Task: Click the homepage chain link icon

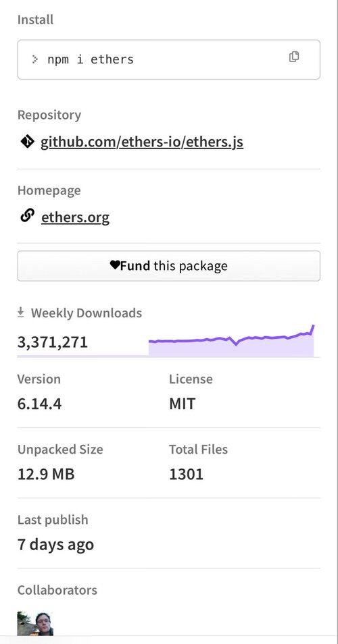Action: click(x=27, y=215)
